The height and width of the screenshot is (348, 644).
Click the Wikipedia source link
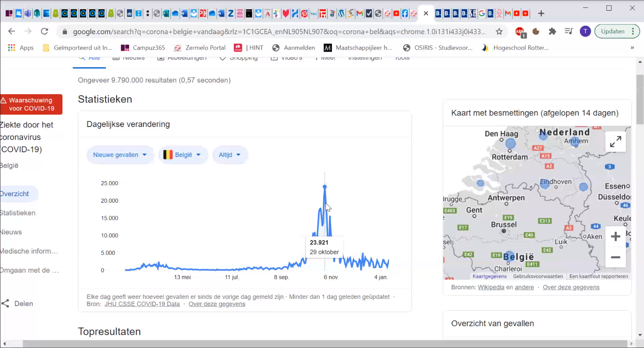tap(491, 287)
